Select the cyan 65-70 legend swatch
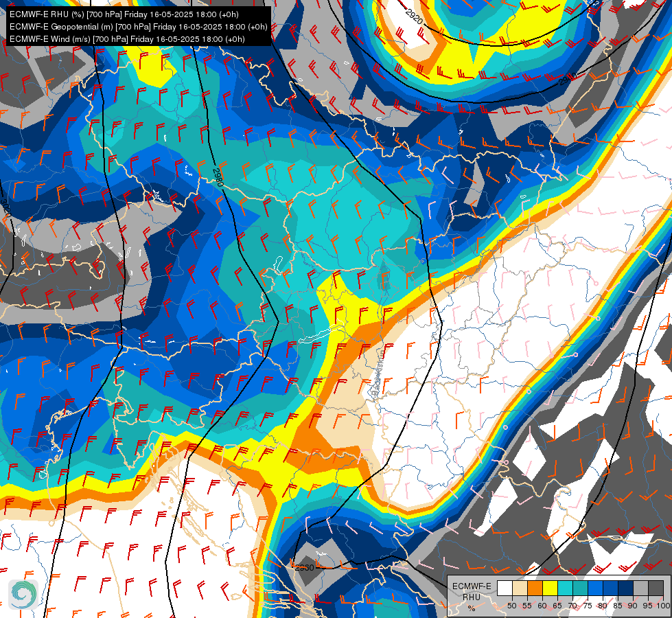 tap(566, 588)
